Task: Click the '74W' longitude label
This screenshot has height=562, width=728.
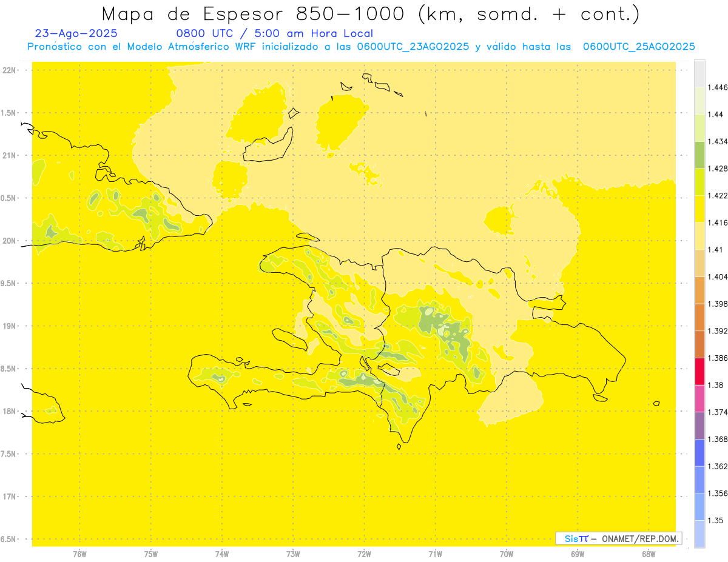Action: tap(222, 554)
